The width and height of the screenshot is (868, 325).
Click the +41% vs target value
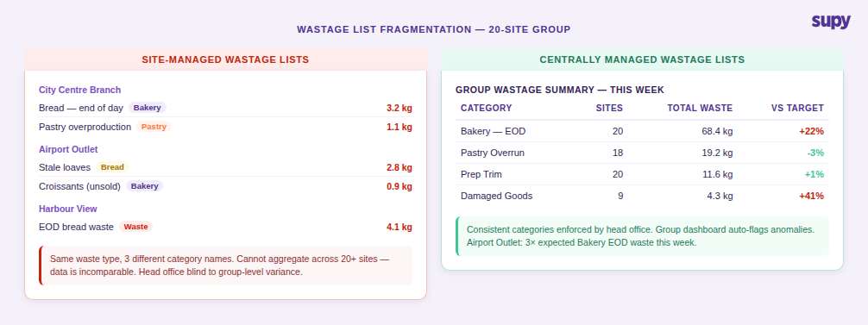pos(811,196)
